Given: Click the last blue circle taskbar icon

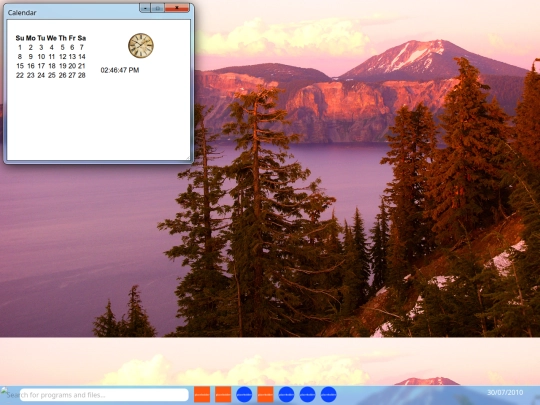Looking at the screenshot, I should pyautogui.click(x=329, y=394).
